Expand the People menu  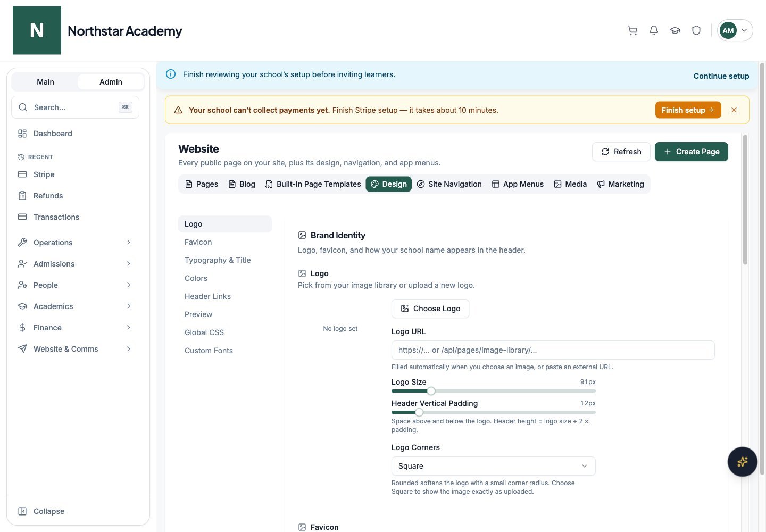75,285
